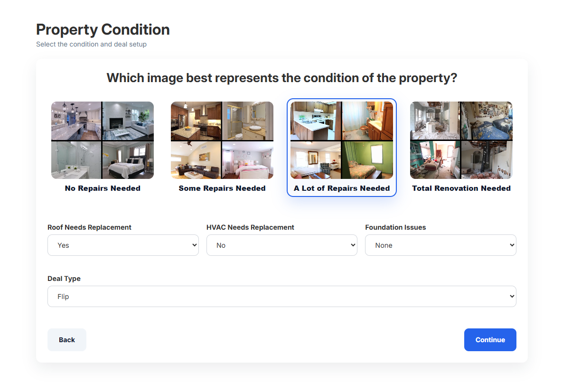Viewport: 562px width, 392px height.
Task: Expand the Deal Type dropdown showing "Flip"
Action: point(281,296)
